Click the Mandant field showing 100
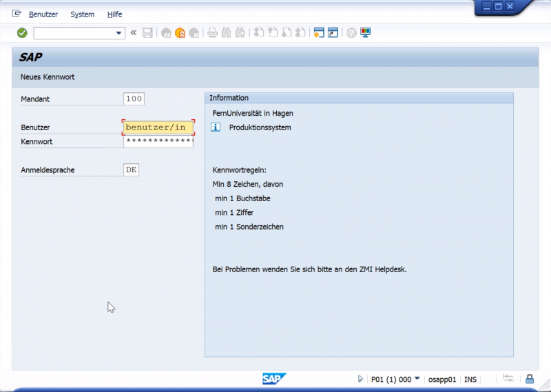Viewport: 551px width, 392px height. tap(134, 99)
